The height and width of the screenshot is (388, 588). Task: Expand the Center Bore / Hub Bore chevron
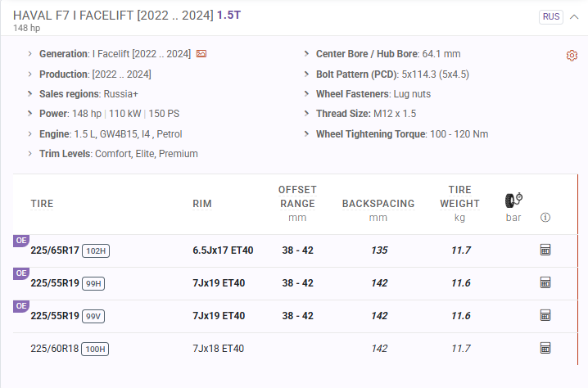coord(307,54)
